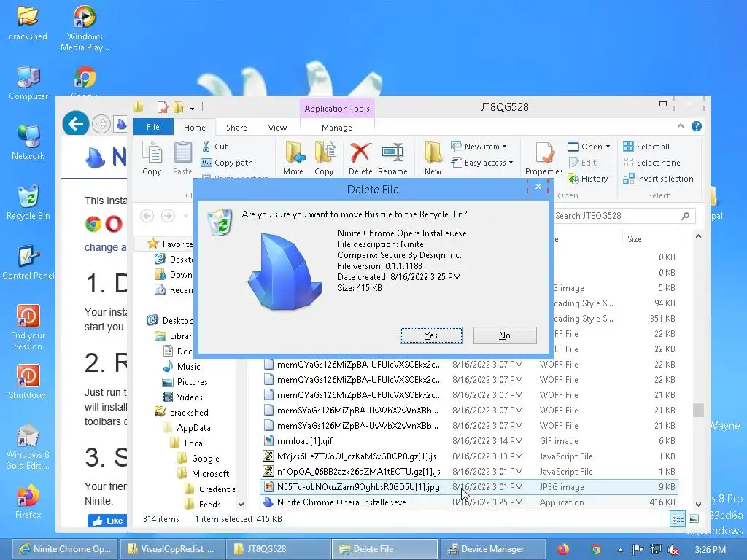This screenshot has height=560, width=747.
Task: Click the muted volume tray icon
Action: tap(673, 550)
